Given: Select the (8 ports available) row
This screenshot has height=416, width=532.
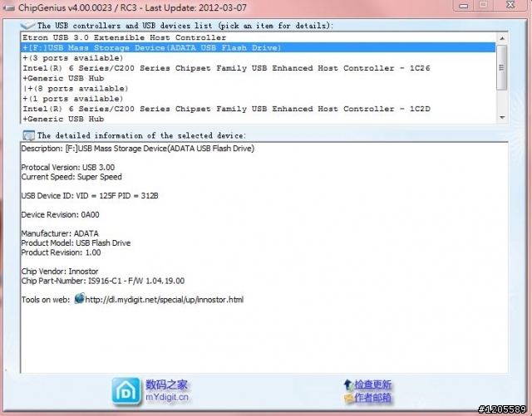Looking at the screenshot, I should pyautogui.click(x=259, y=88).
